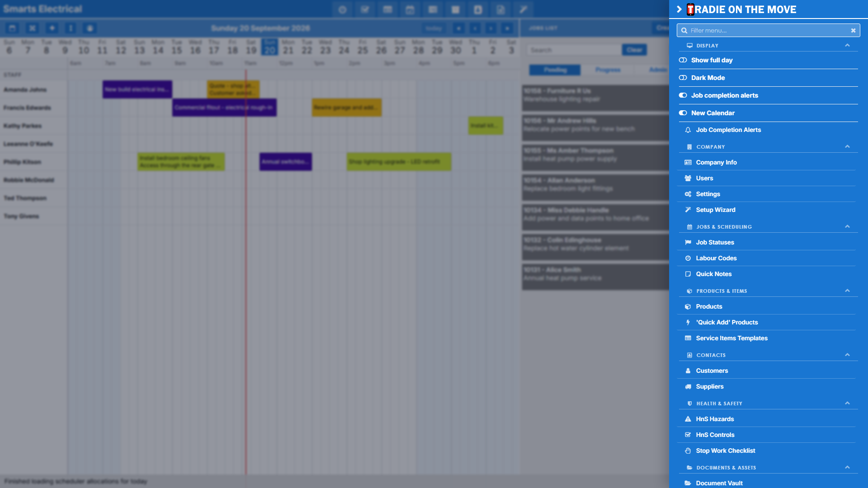This screenshot has height=488, width=868.
Task: Clear the filter menu text with the X
Action: coord(853,30)
